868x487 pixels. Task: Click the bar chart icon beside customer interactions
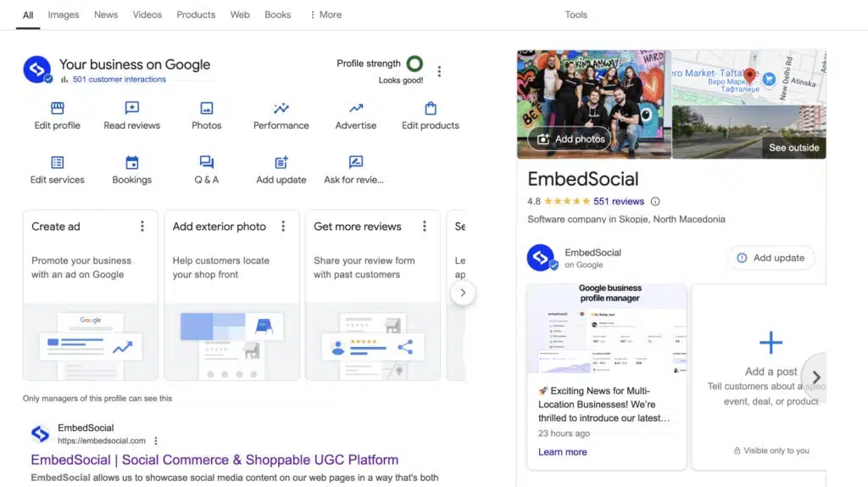[64, 79]
